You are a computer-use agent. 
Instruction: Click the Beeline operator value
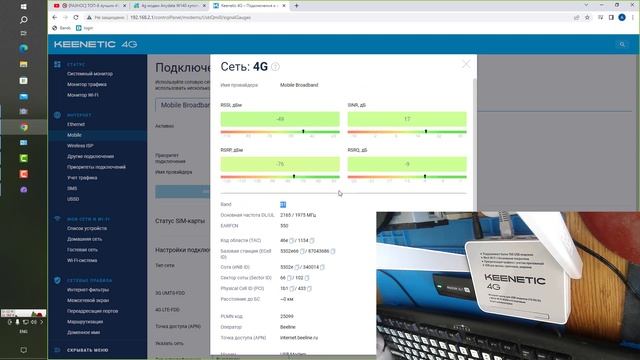[x=288, y=327]
